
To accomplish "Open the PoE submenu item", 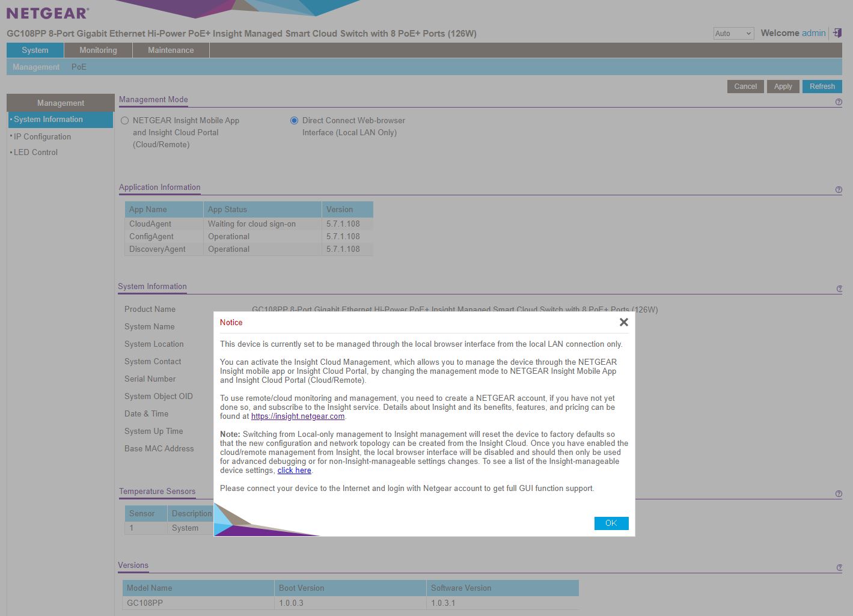I will [x=79, y=67].
